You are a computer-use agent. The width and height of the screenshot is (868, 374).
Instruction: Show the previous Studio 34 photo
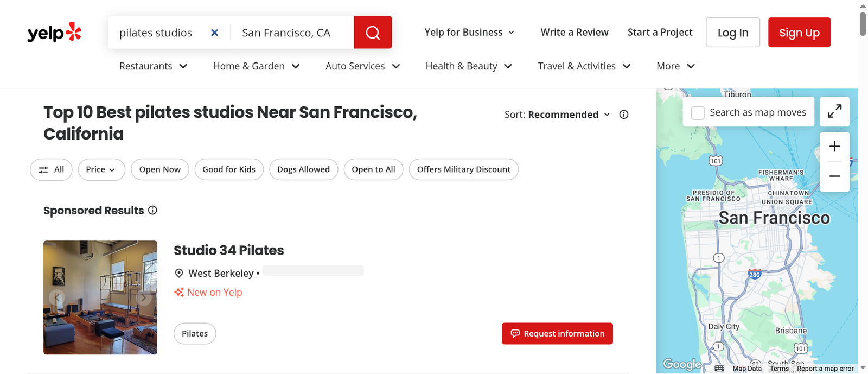[x=57, y=297]
